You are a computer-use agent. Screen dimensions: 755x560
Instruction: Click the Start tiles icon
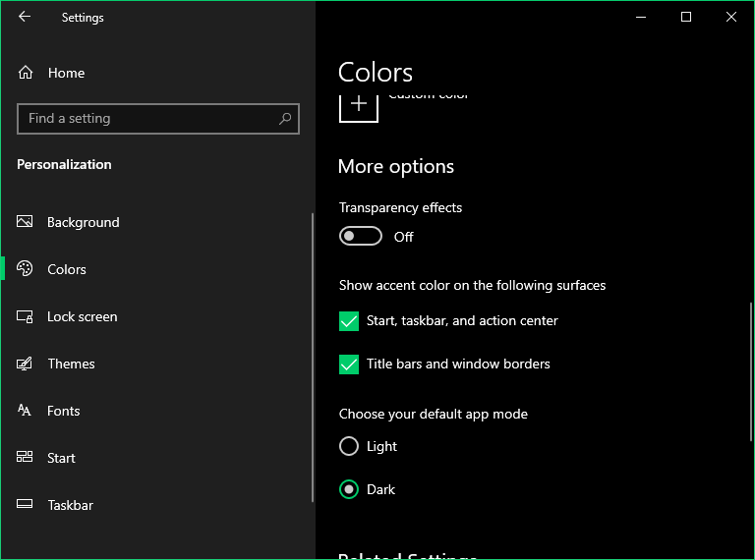tap(26, 458)
